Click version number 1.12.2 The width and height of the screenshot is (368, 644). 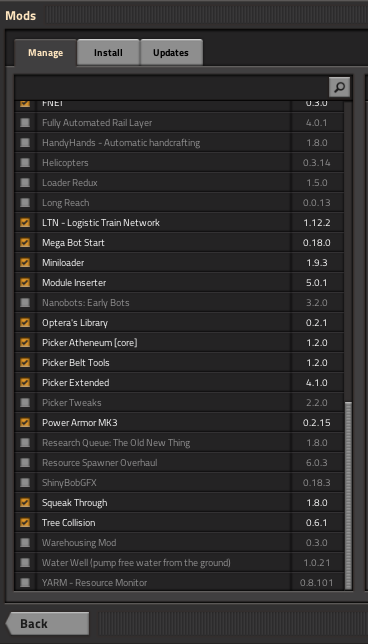click(317, 223)
